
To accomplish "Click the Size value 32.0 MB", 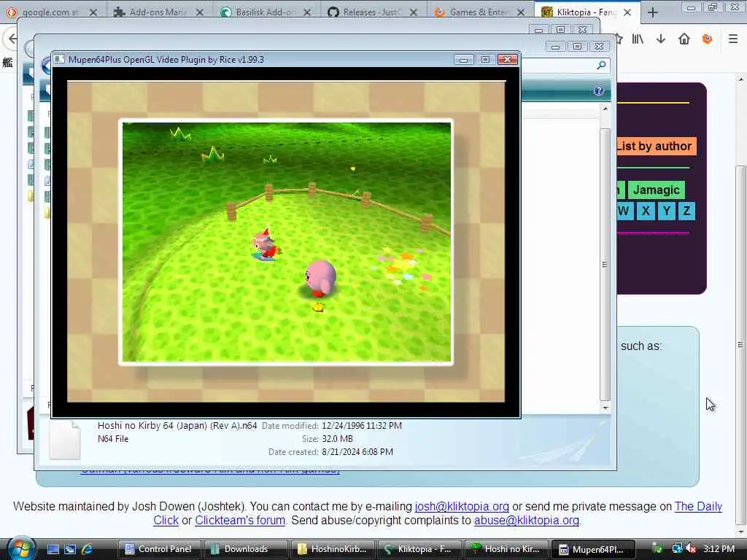I will click(x=337, y=439).
